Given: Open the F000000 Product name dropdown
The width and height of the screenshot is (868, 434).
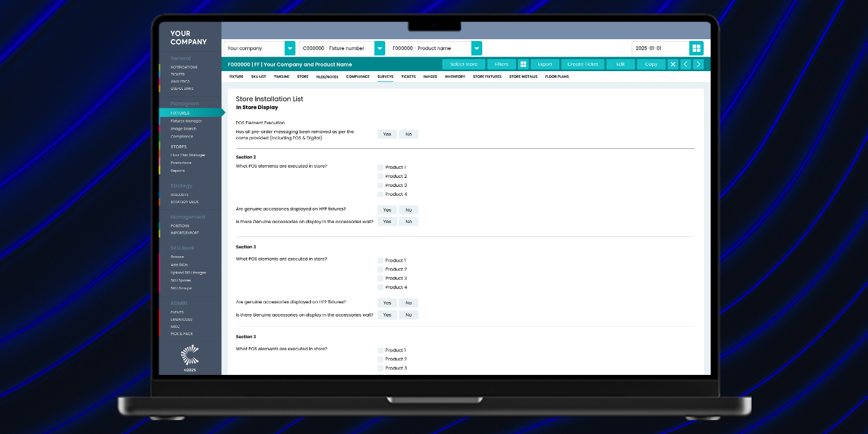Looking at the screenshot, I should 435,48.
